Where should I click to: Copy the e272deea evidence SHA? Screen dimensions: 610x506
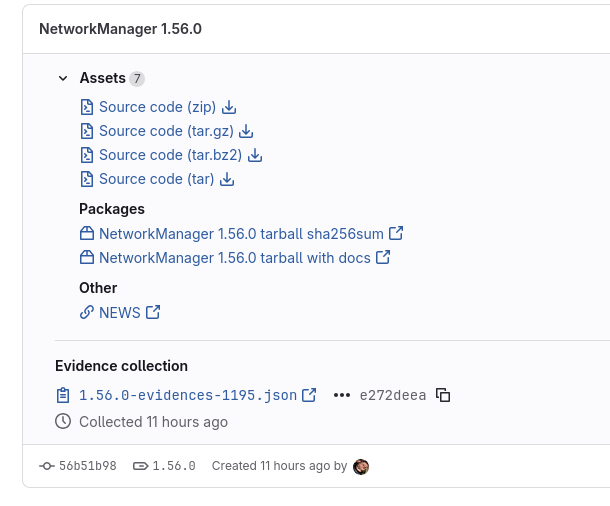coord(443,395)
